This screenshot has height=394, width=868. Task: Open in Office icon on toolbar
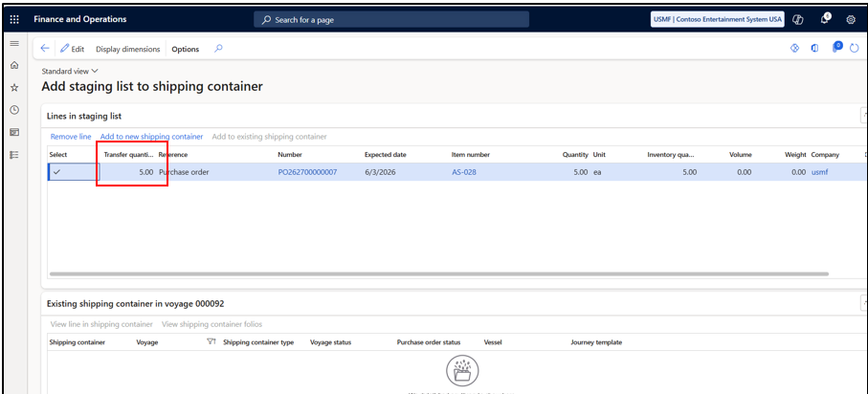coord(814,48)
